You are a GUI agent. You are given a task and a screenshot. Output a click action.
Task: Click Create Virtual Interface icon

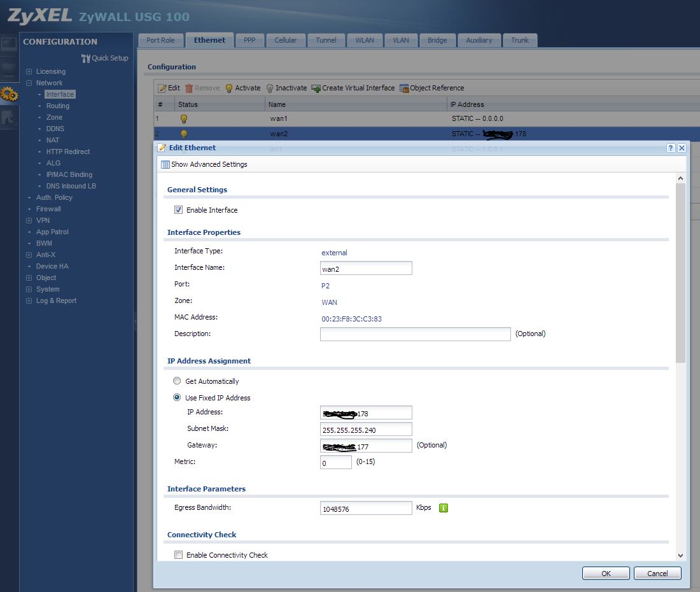click(316, 88)
